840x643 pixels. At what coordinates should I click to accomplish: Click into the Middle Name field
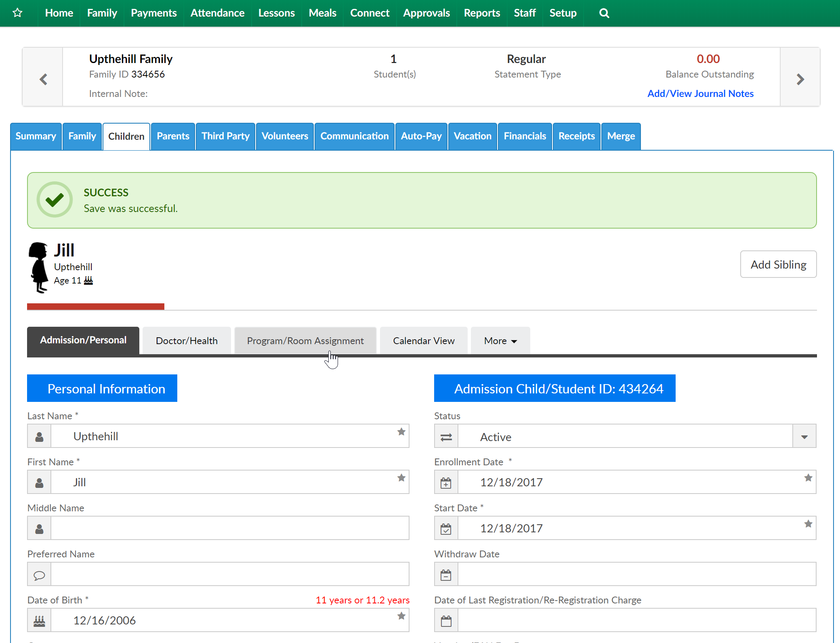229,528
